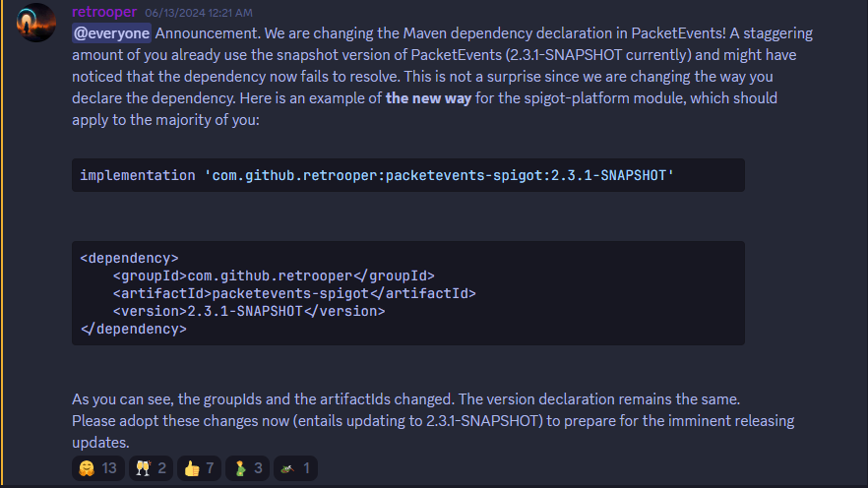Click the sentence starting "As you can see"
The height and width of the screenshot is (488, 868).
(x=404, y=399)
